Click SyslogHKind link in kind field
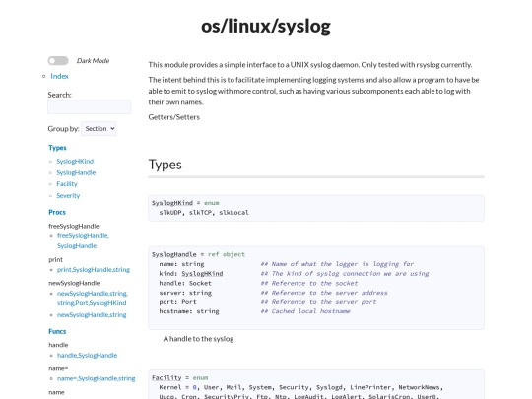The width and height of the screenshot is (532, 399). pos(202,274)
